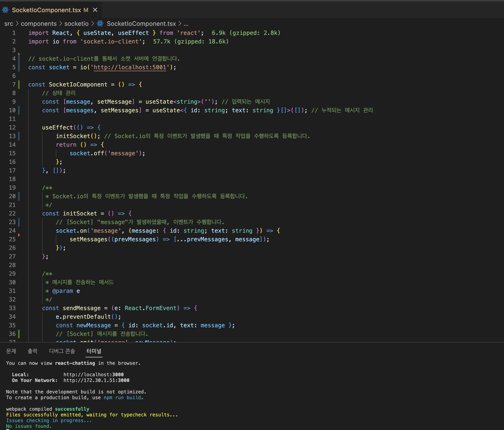Click line number 22 in the gutter
Viewport: 504px width, 430px height.
12,214
